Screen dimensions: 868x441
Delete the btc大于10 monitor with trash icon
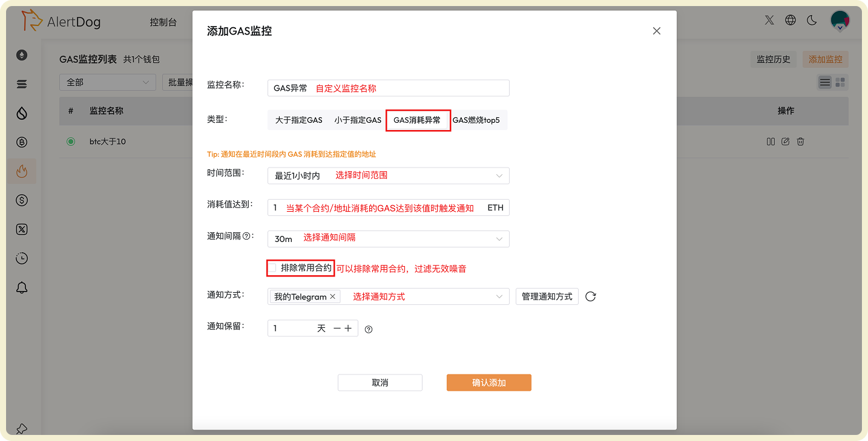[x=800, y=141]
